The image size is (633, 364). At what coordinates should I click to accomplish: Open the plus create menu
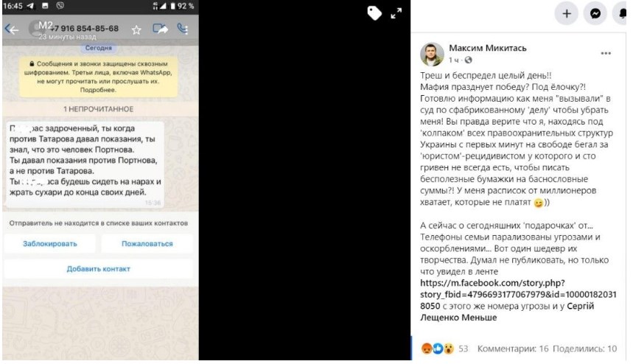(567, 14)
